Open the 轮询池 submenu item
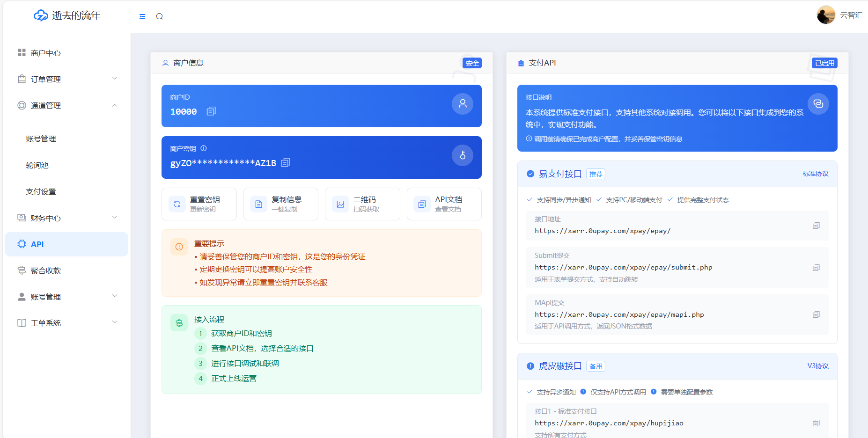Viewport: 868px width, 438px height. point(37,165)
